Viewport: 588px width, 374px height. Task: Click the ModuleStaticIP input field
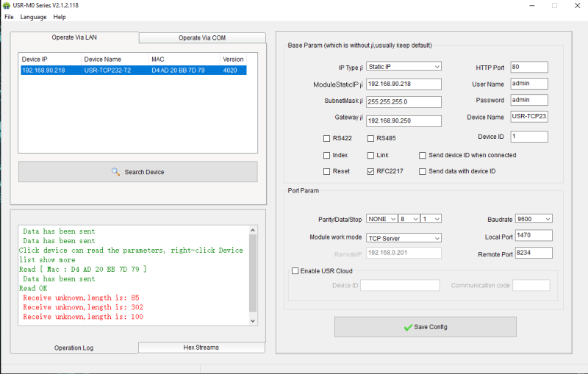pos(404,84)
